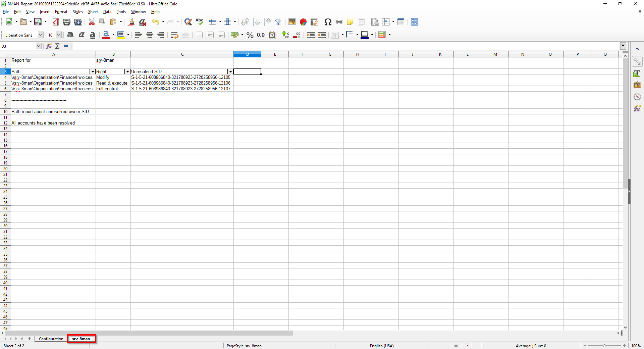Insert a chart using the pie icon

click(303, 22)
